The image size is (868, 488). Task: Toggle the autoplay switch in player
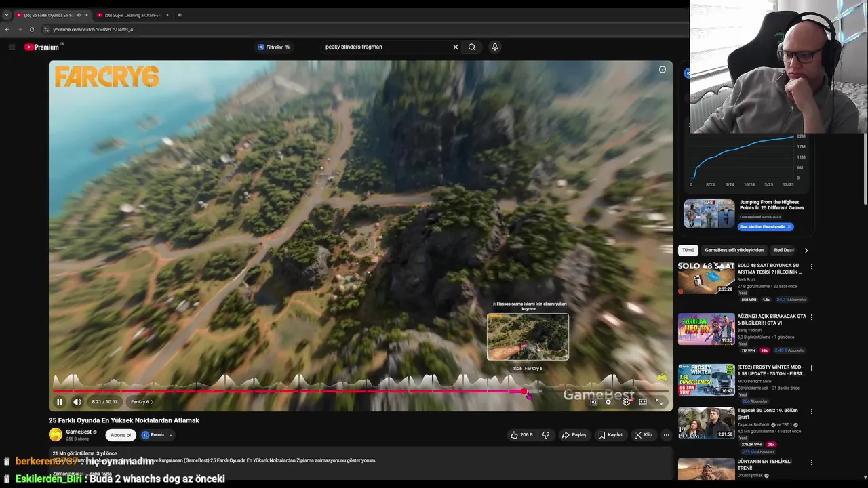609,402
